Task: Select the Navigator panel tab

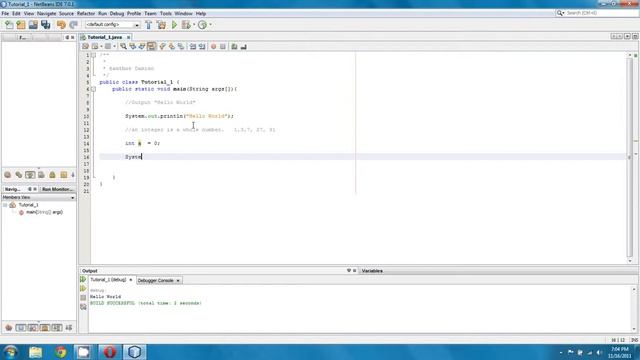Action: coord(12,189)
